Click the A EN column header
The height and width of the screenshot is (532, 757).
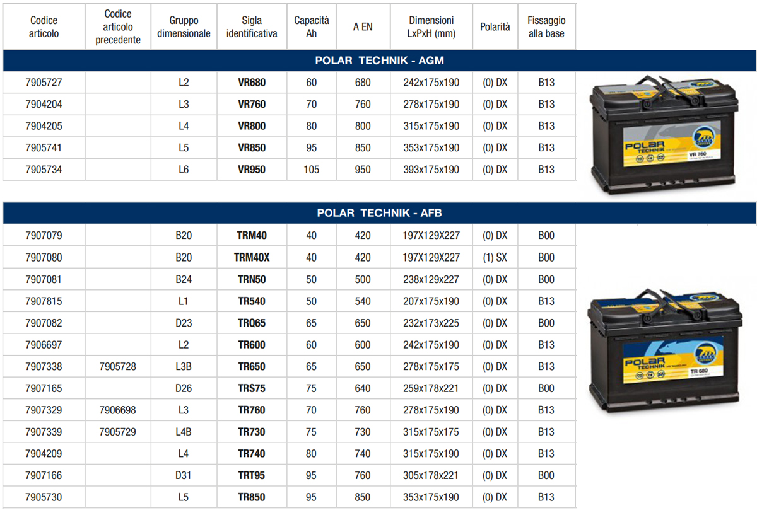[x=363, y=27]
